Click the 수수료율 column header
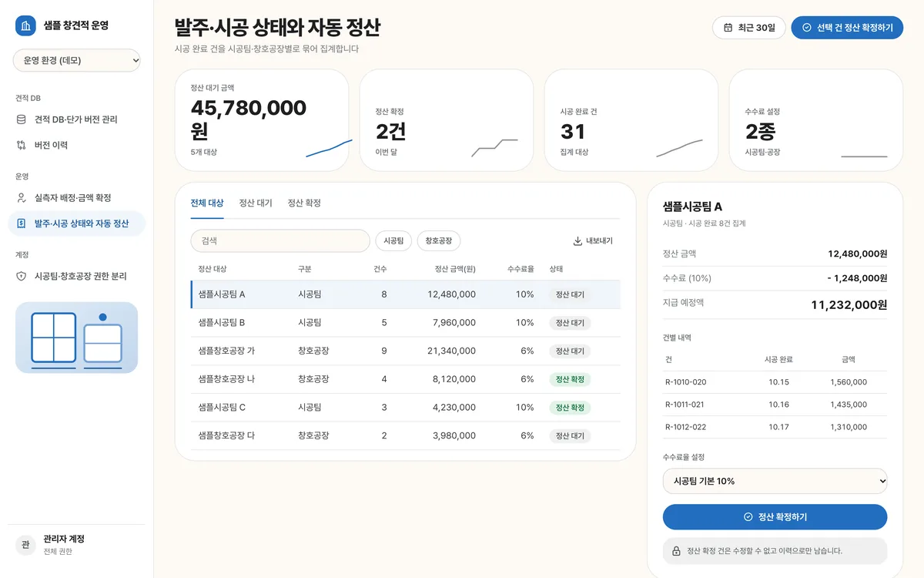Image resolution: width=924 pixels, height=578 pixels. click(521, 269)
